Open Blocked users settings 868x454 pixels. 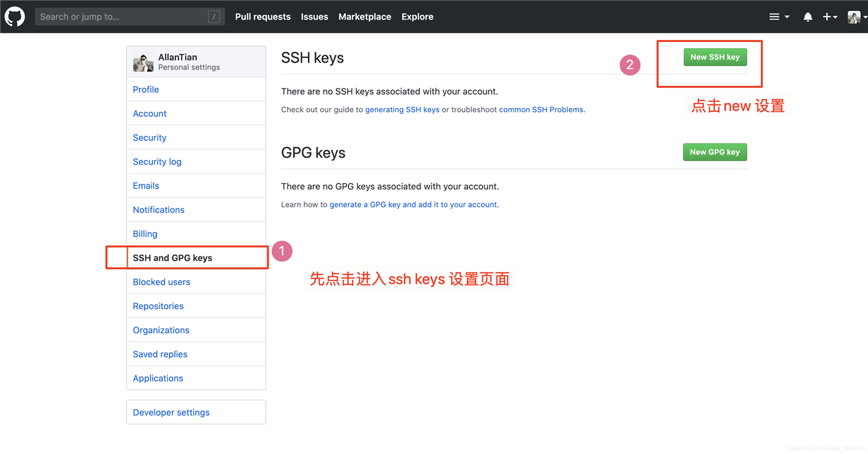pos(196,282)
